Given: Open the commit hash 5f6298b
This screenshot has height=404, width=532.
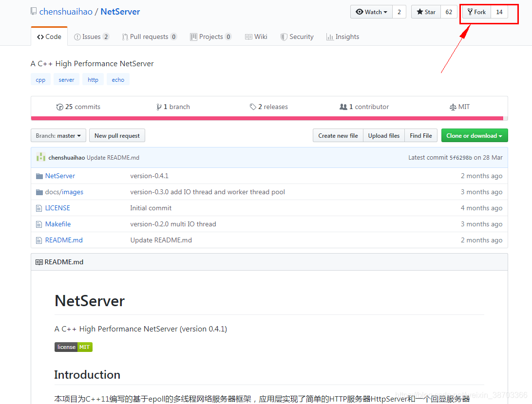Looking at the screenshot, I should (x=461, y=158).
